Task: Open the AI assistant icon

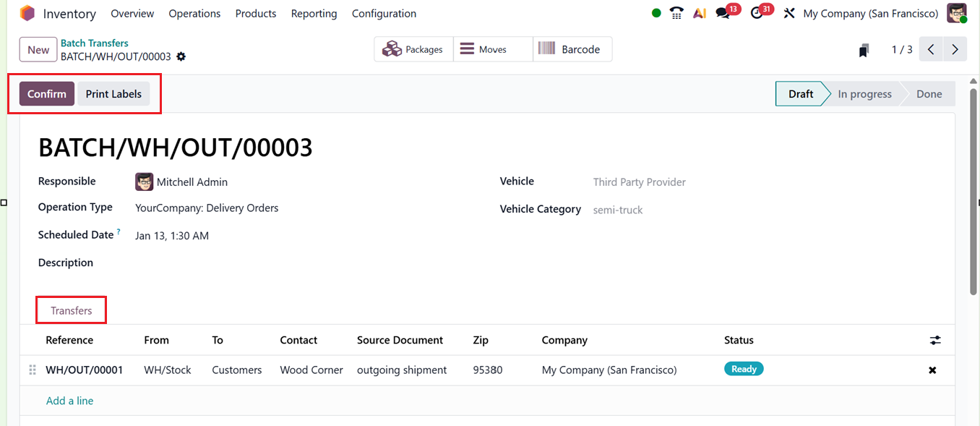Action: click(699, 13)
